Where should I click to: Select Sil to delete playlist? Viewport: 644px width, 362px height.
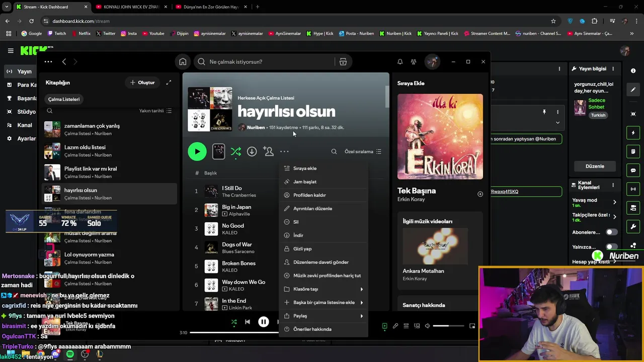pos(324,222)
